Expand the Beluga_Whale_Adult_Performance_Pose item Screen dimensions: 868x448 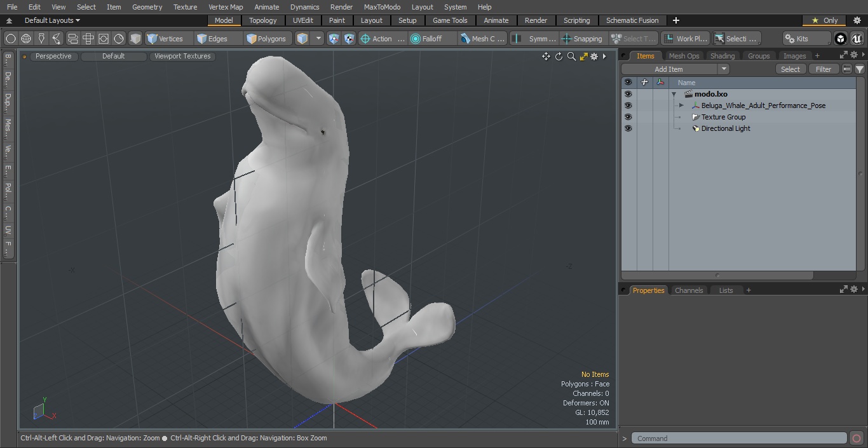click(x=681, y=105)
